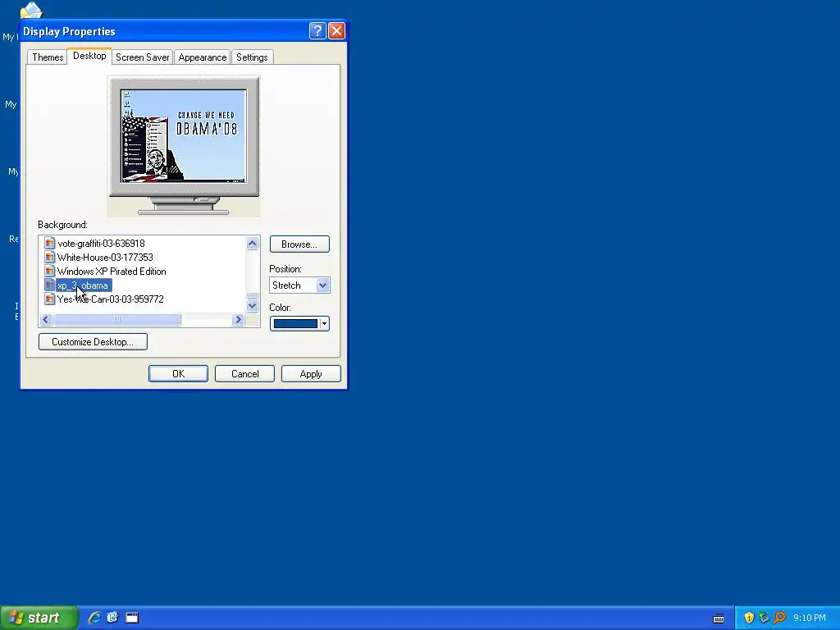Click the background list scroll up arrow
This screenshot has width=840, height=630.
(253, 243)
